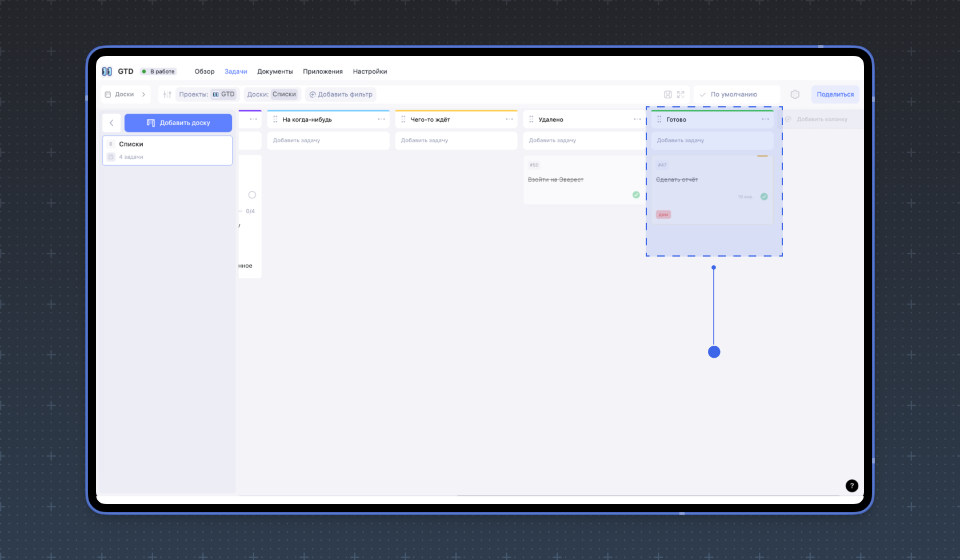Click the save view floppy disk icon

tap(667, 94)
